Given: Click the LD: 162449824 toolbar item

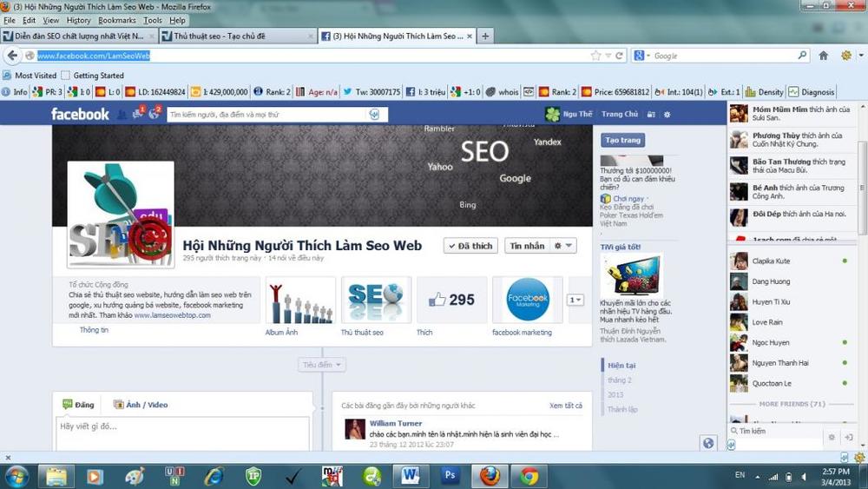Looking at the screenshot, I should click(155, 92).
